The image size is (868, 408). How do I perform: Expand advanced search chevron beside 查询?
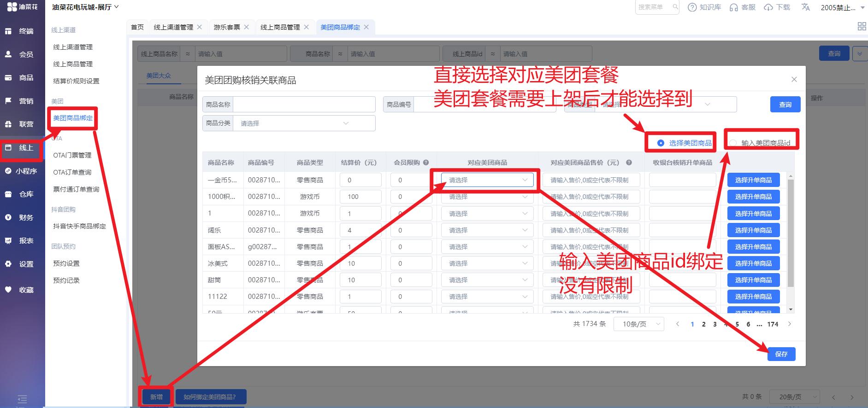click(859, 53)
